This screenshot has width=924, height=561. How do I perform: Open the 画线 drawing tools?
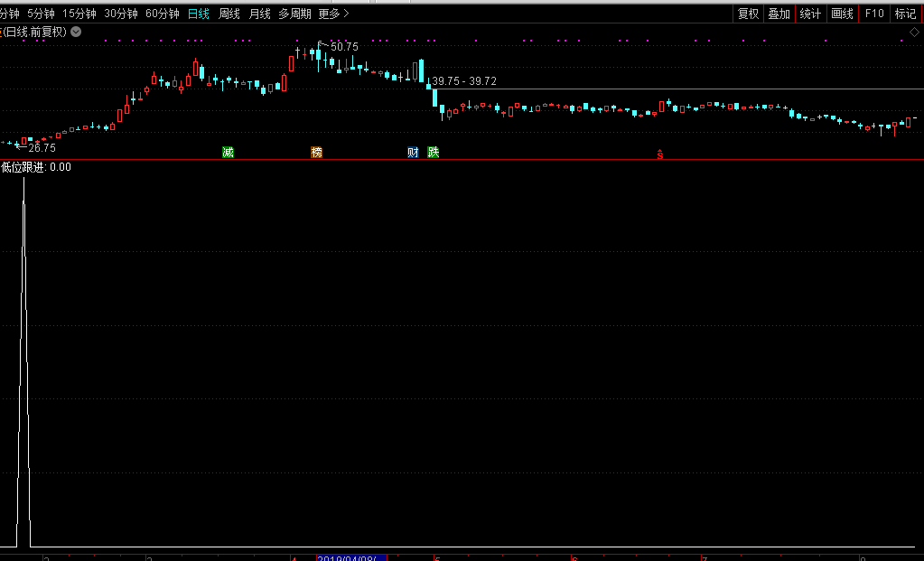coord(842,14)
